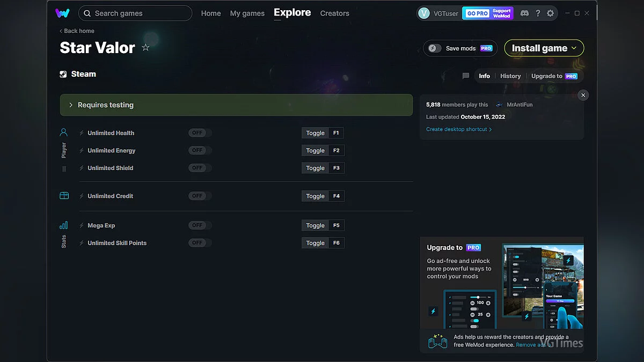Viewport: 644px width, 362px height.
Task: Click lightning icon beside Unlimited Skill Points
Action: (x=82, y=243)
